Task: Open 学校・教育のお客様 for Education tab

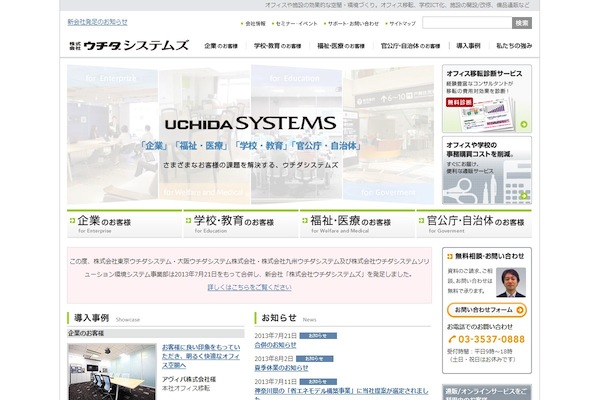Action: [x=241, y=224]
